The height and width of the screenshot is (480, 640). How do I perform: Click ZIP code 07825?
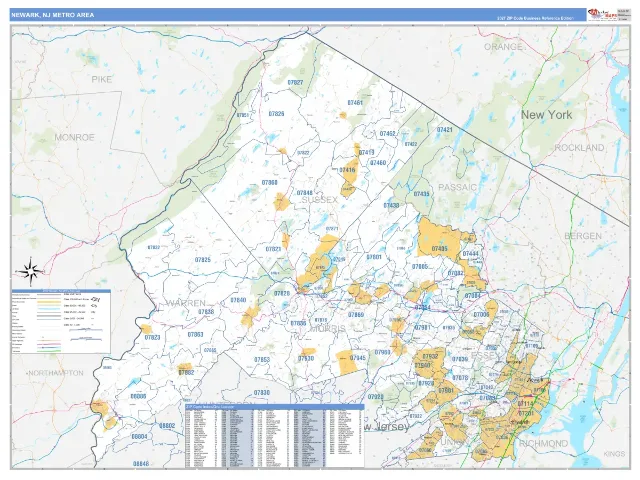(x=202, y=260)
